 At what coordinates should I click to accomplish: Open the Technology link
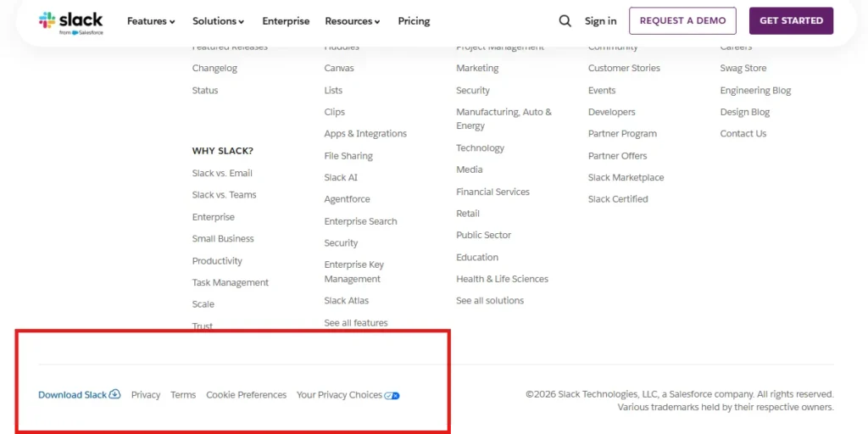[x=480, y=147]
